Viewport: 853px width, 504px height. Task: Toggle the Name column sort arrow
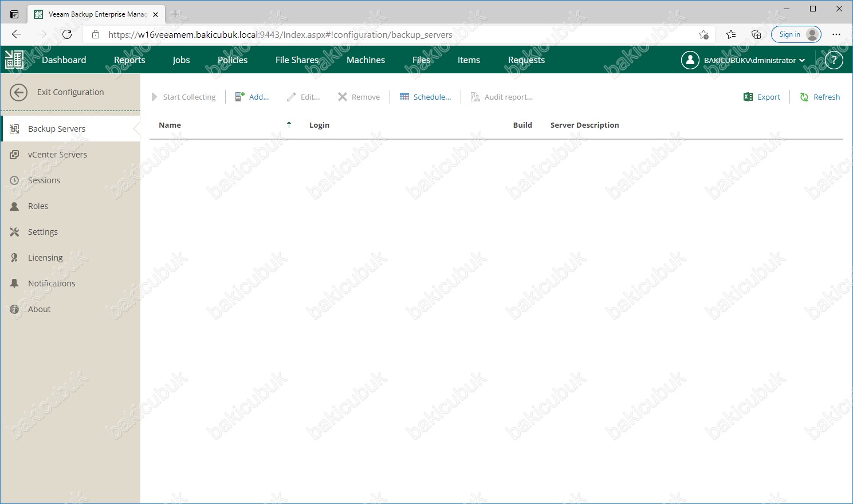289,125
